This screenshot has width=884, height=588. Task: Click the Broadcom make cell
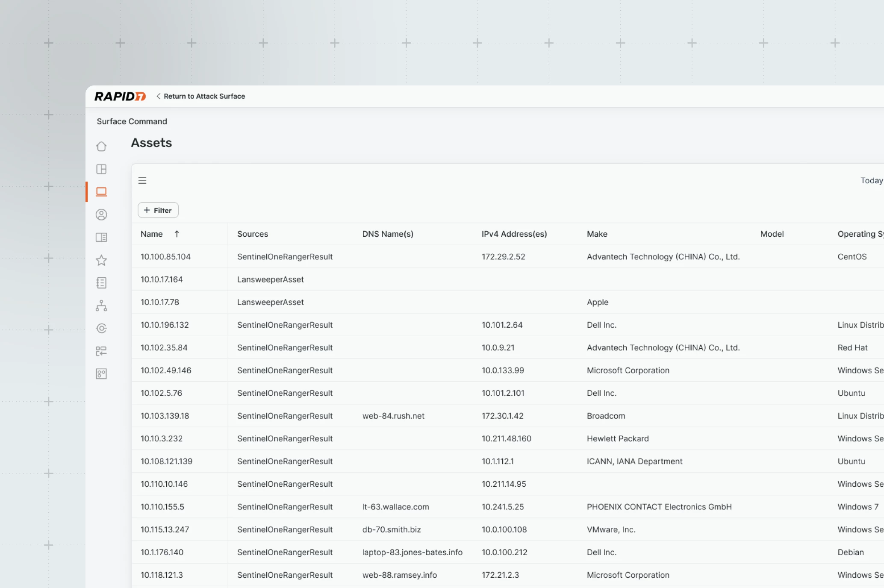click(x=606, y=416)
